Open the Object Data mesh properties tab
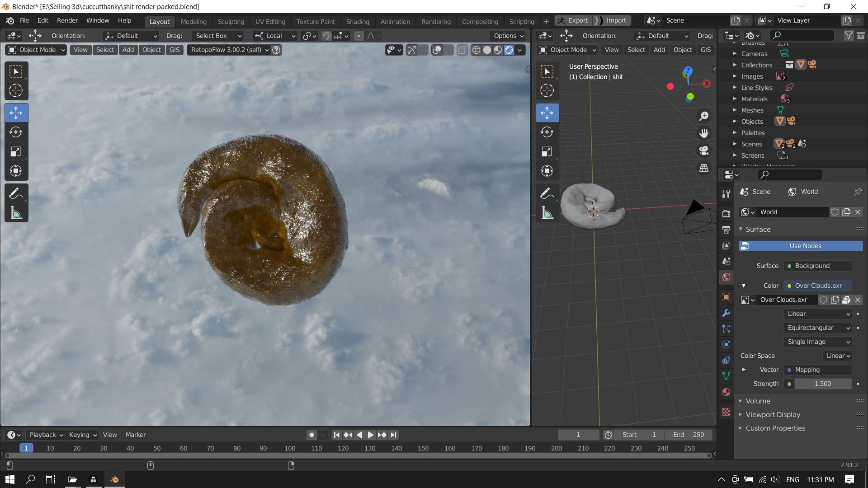 pyautogui.click(x=726, y=376)
